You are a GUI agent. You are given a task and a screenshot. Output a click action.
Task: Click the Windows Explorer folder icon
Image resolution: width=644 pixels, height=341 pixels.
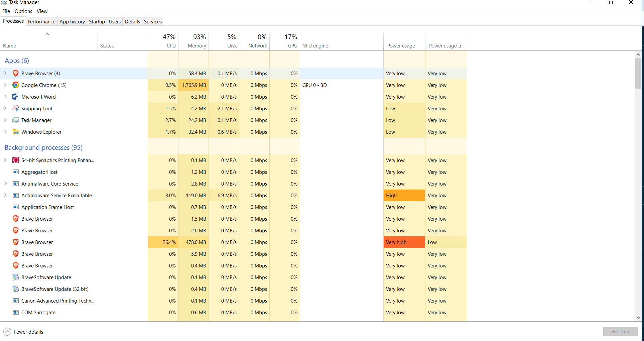point(16,132)
